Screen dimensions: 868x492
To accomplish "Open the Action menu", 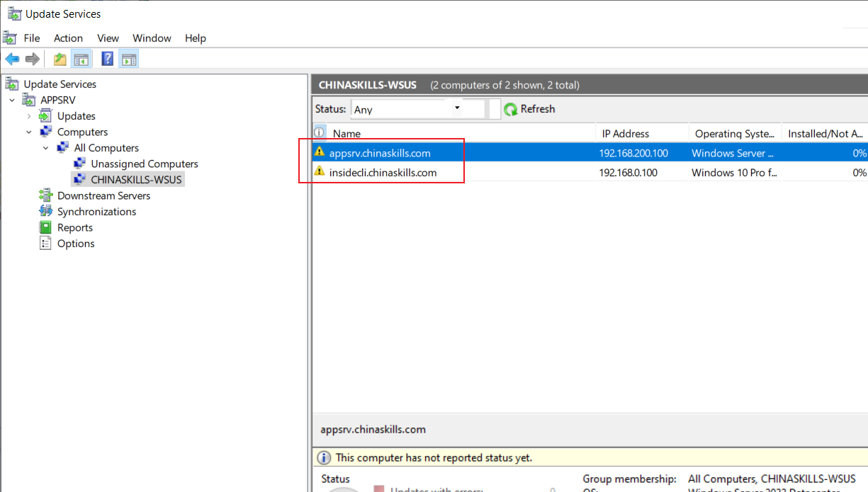I will point(68,38).
